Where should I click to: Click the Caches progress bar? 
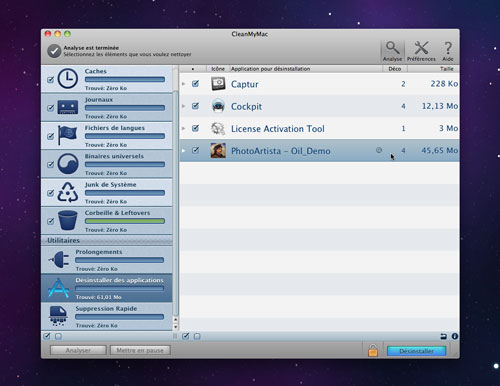[x=125, y=79]
